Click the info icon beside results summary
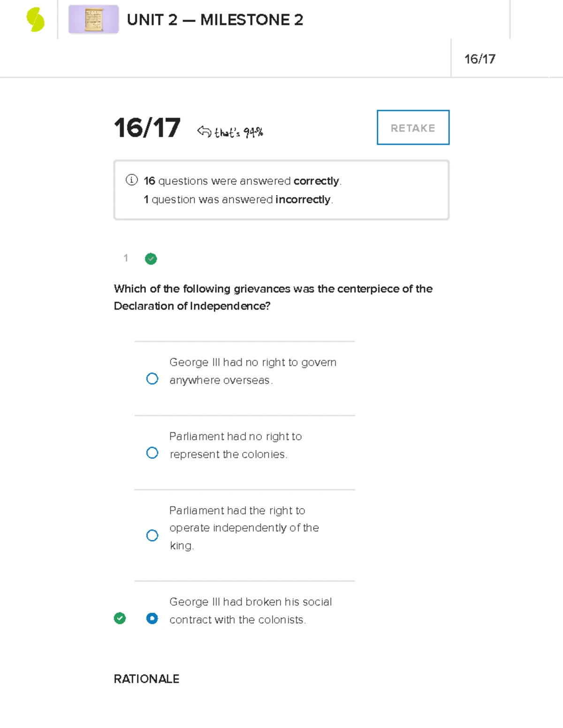Screen dimensions: 563x728 point(132,180)
